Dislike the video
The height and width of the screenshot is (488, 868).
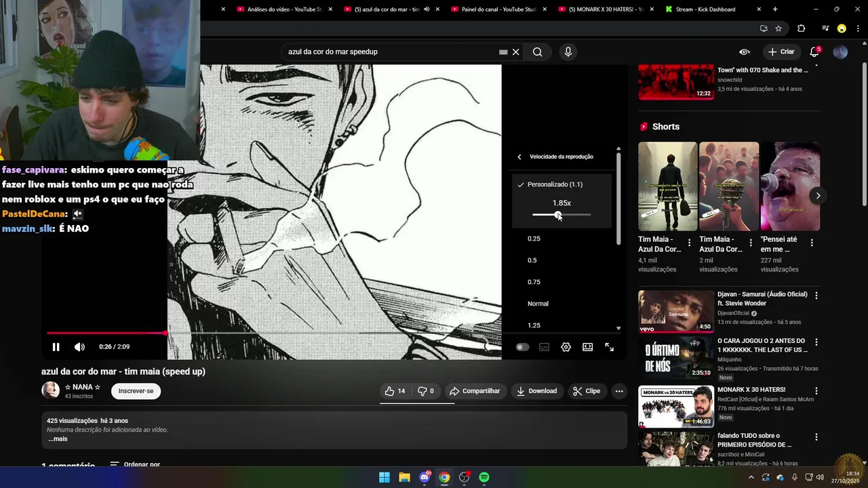(426, 391)
